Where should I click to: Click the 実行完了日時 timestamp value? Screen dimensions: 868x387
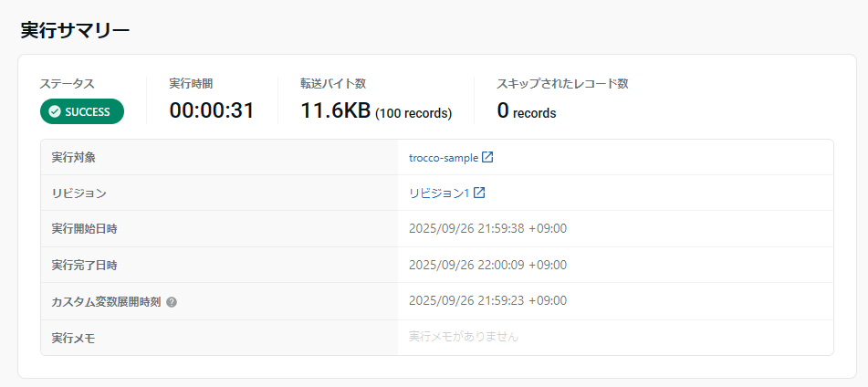click(487, 265)
